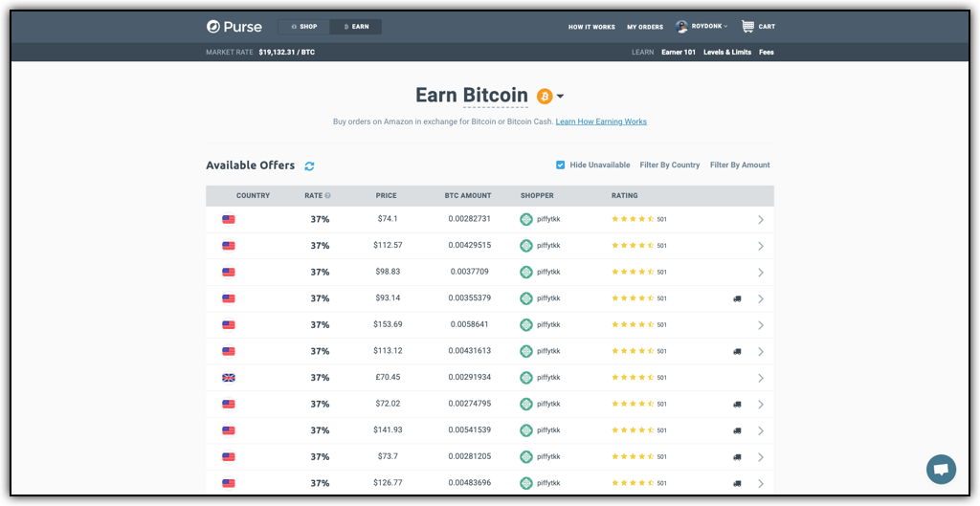
Task: Click the US flag in $74.1 row
Action: (229, 219)
